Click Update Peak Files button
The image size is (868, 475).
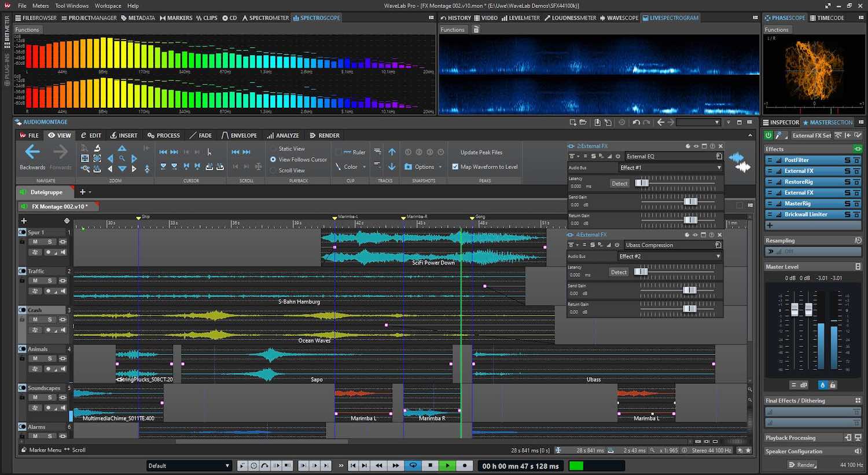[x=481, y=152]
